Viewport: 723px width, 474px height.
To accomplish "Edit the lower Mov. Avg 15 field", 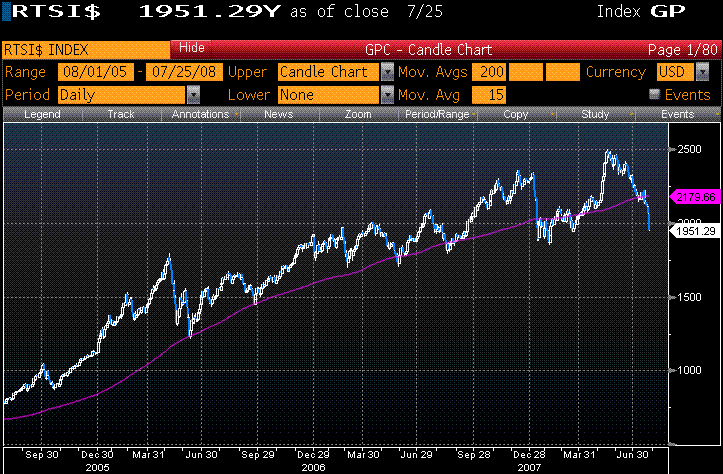I will [x=490, y=94].
